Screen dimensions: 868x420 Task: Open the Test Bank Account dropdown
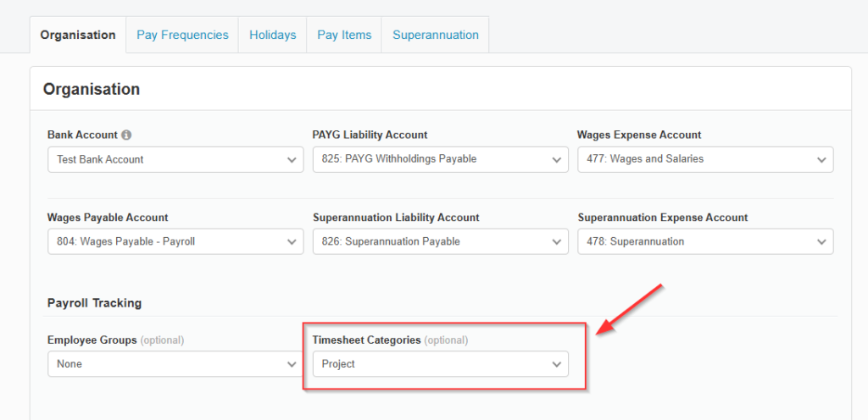tap(175, 159)
